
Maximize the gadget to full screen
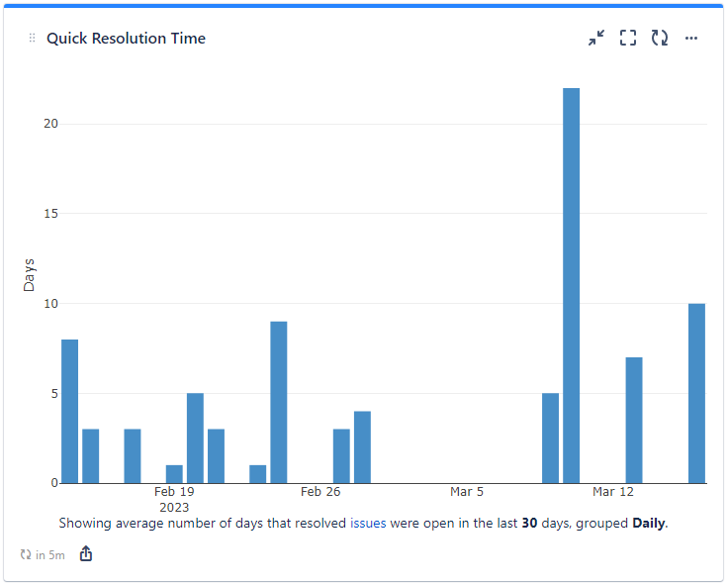point(627,39)
